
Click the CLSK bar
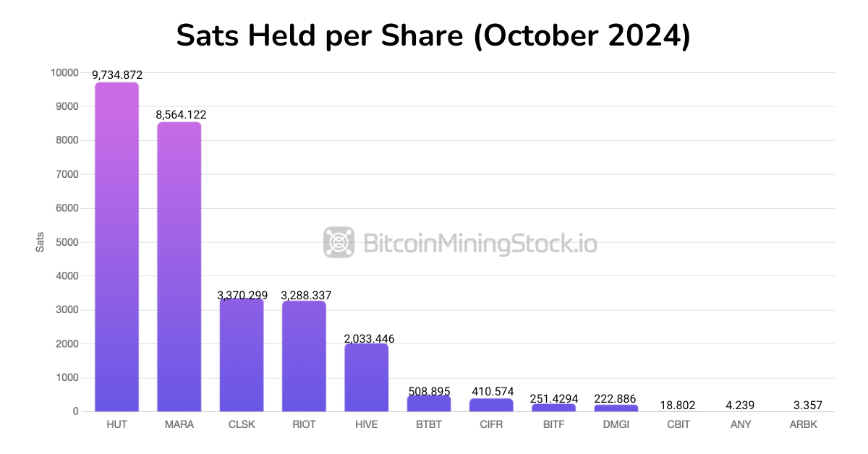click(x=242, y=354)
